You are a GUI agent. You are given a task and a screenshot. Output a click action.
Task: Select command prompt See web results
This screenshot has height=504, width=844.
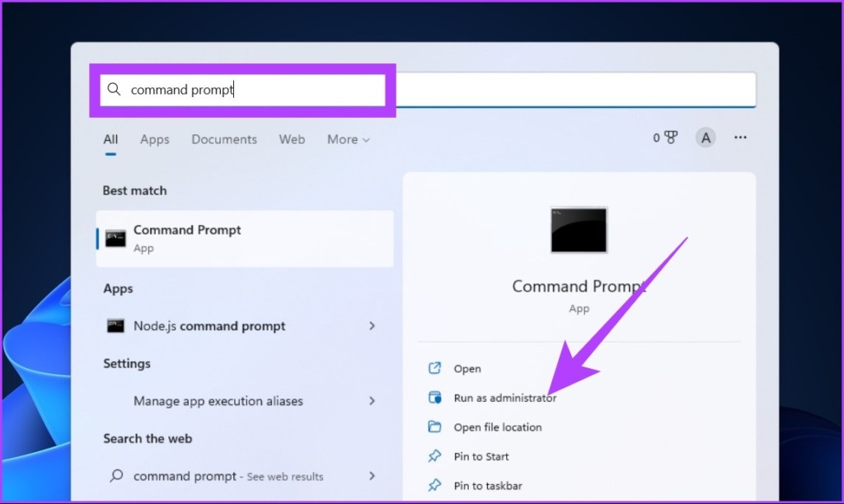(245, 475)
